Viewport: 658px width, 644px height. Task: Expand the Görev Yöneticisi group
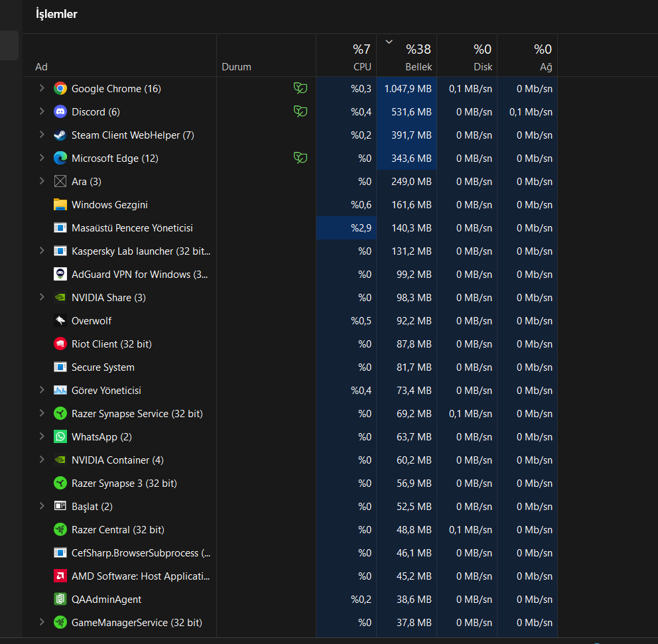pyautogui.click(x=42, y=390)
